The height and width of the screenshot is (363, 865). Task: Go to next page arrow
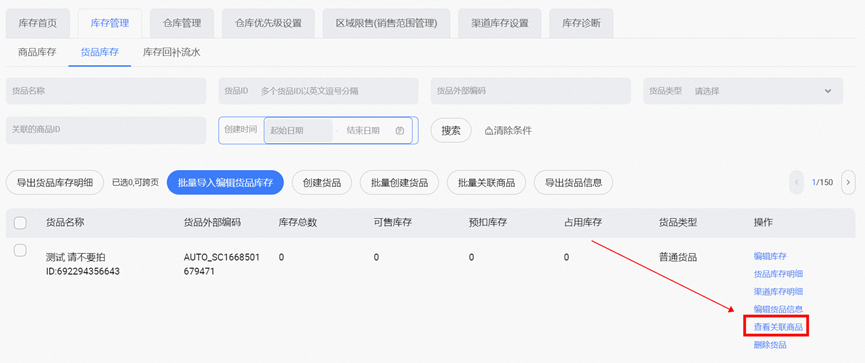pyautogui.click(x=848, y=183)
